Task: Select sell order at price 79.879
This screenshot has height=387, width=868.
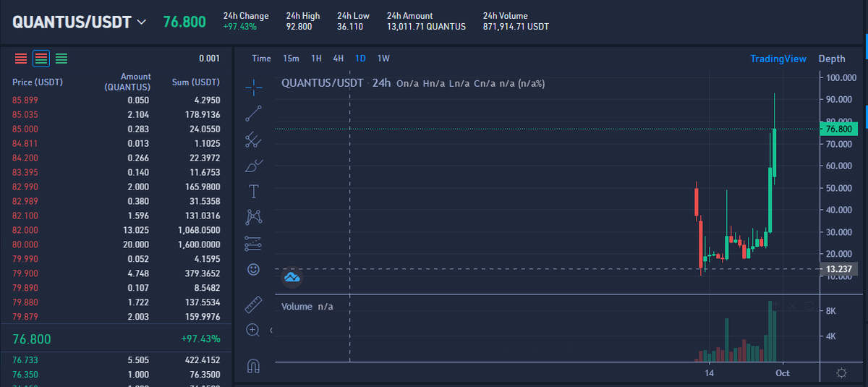Action: click(x=116, y=317)
